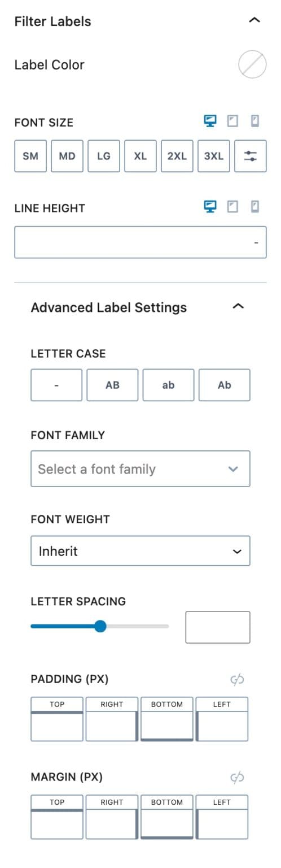
Task: Select desktop device icon for Line Height
Action: pyautogui.click(x=210, y=207)
